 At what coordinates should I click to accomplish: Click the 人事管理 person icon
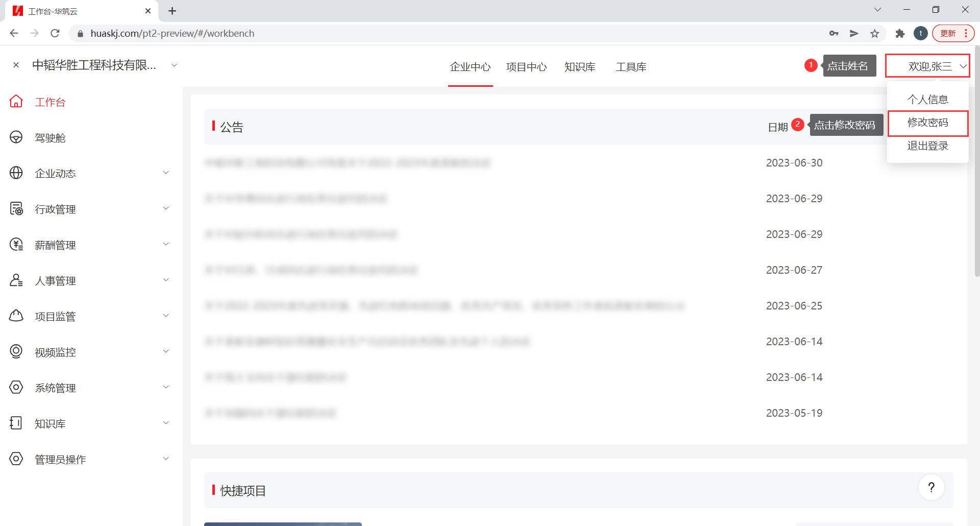pos(16,280)
